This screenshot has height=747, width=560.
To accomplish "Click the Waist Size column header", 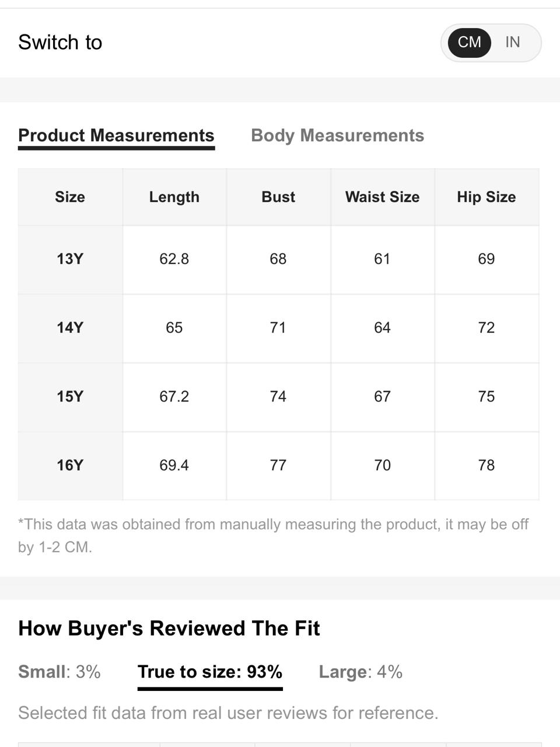I will 383,197.
